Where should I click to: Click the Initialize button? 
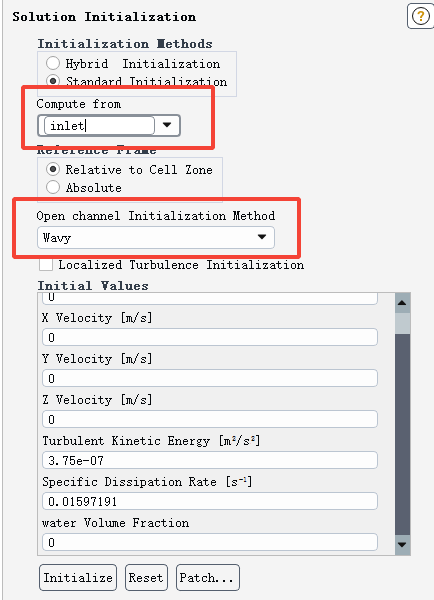tap(78, 577)
